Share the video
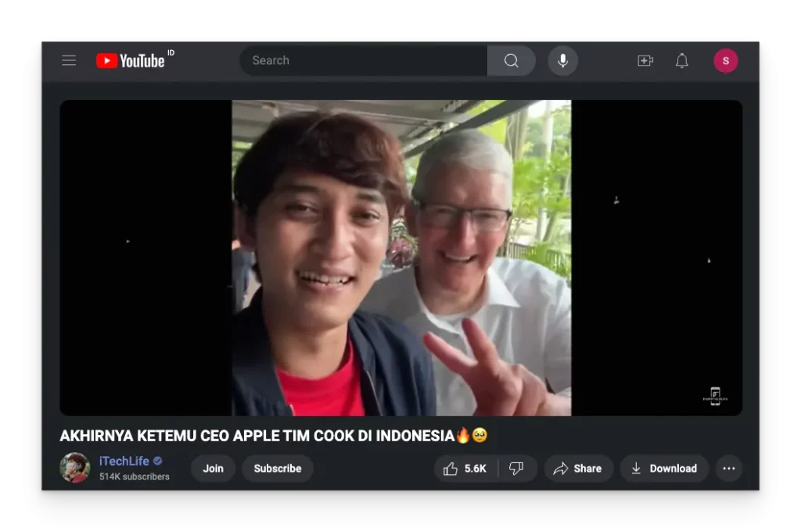 coord(578,468)
